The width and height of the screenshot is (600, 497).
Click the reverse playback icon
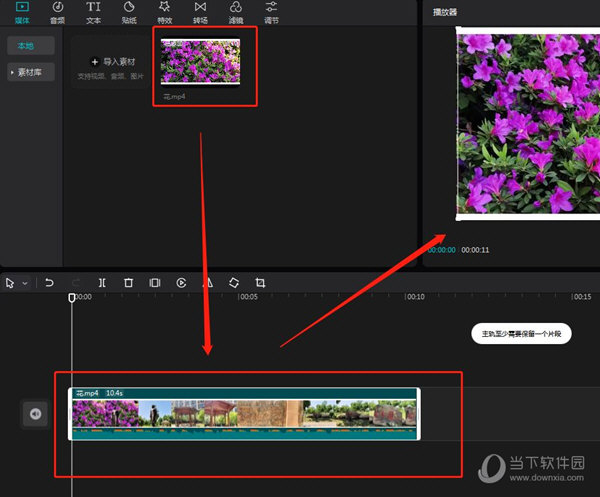click(x=181, y=283)
